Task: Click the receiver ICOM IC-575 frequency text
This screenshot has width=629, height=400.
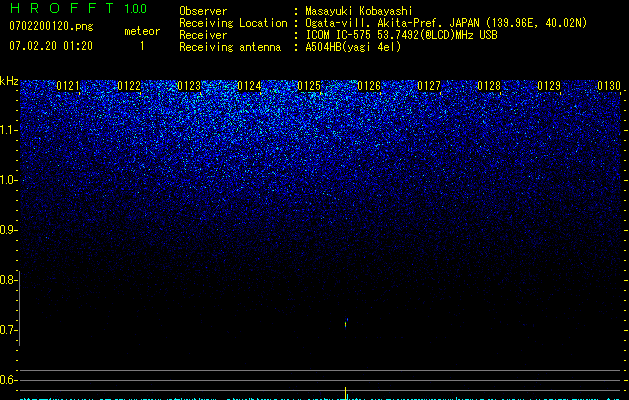Action: coord(401,35)
